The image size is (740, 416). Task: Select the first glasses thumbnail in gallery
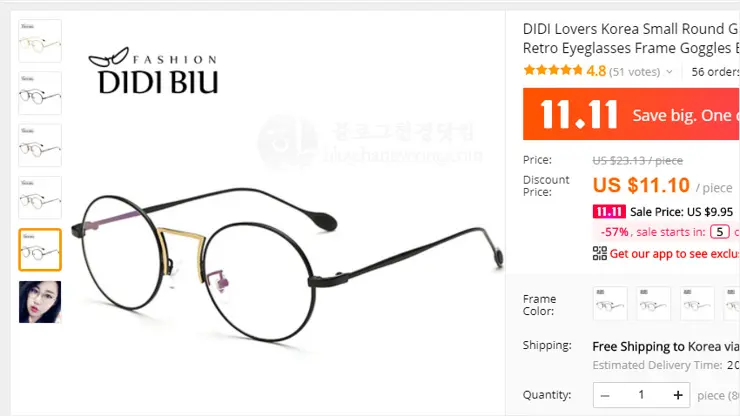[x=40, y=41]
